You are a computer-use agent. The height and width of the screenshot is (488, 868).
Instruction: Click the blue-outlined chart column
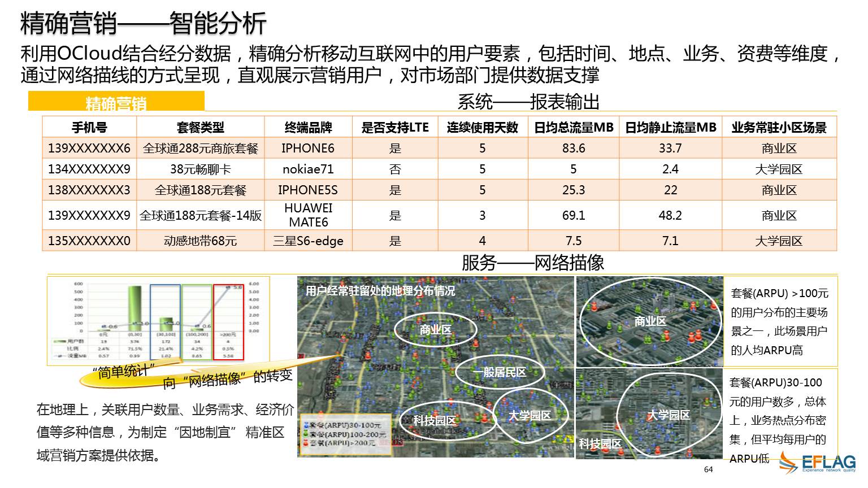point(166,322)
